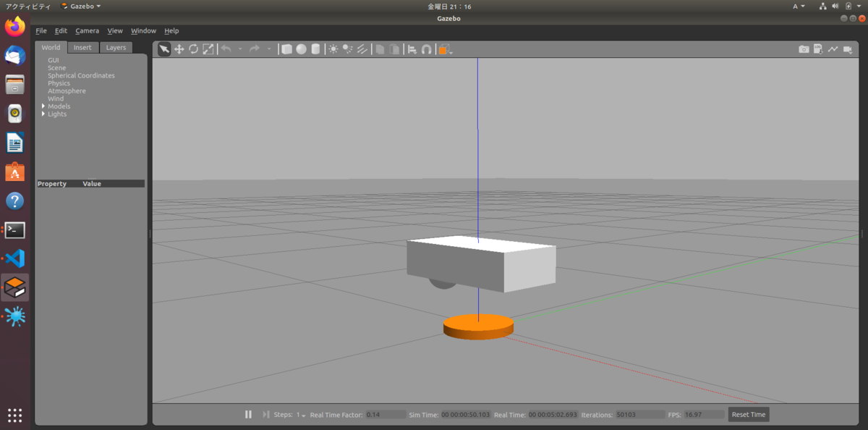
Task: Click the Value column header
Action: coord(92,184)
